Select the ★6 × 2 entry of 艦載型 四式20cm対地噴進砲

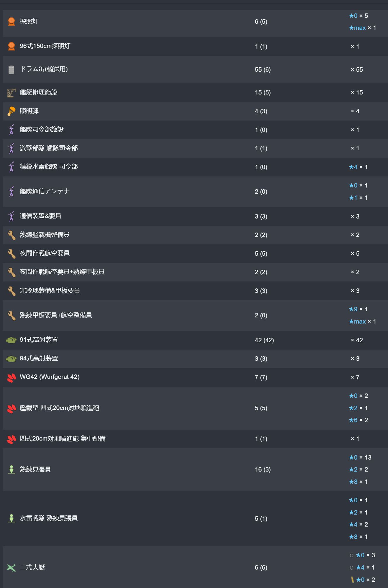(x=358, y=420)
